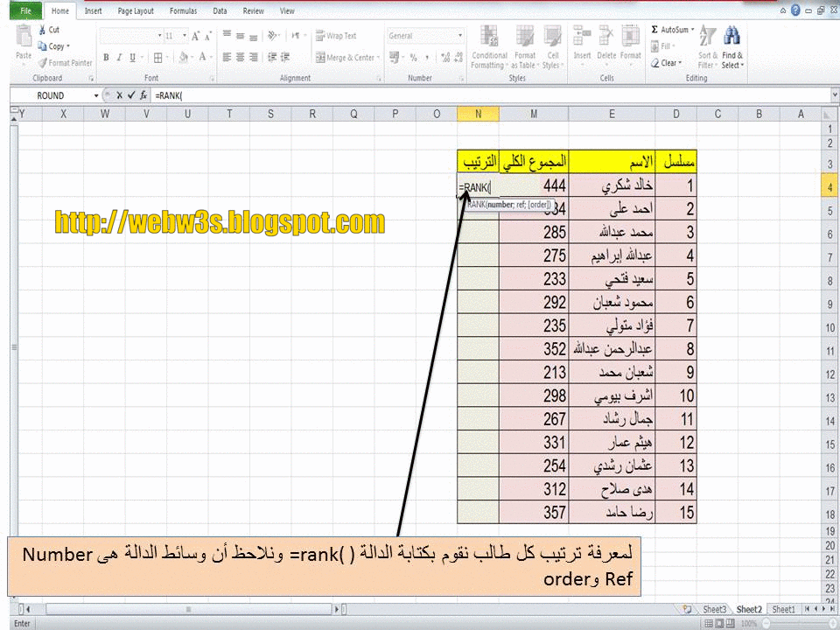Open the AutoSum dropdown arrow
The height and width of the screenshot is (630, 840).
[x=693, y=30]
